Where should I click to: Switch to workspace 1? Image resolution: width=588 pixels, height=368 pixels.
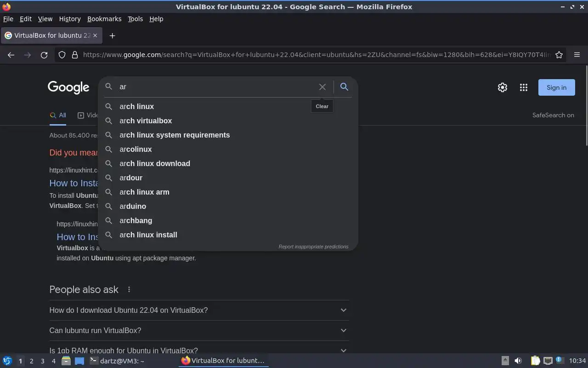click(20, 361)
